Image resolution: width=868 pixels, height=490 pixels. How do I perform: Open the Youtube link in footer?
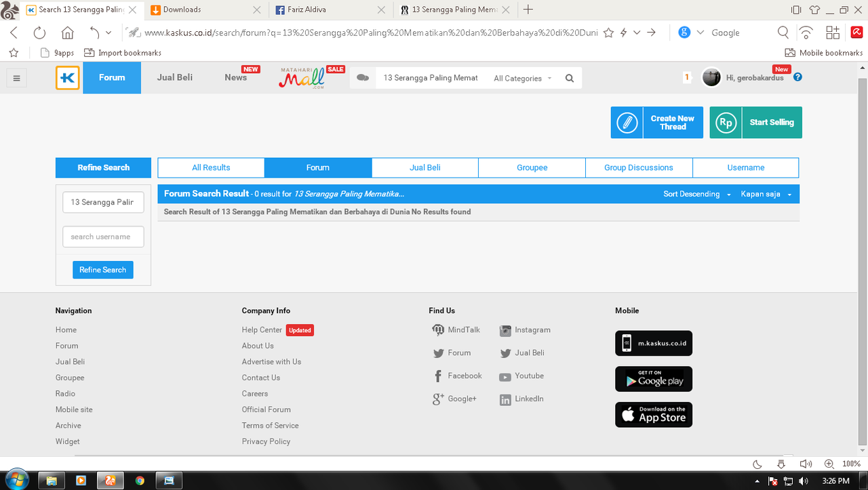point(521,376)
